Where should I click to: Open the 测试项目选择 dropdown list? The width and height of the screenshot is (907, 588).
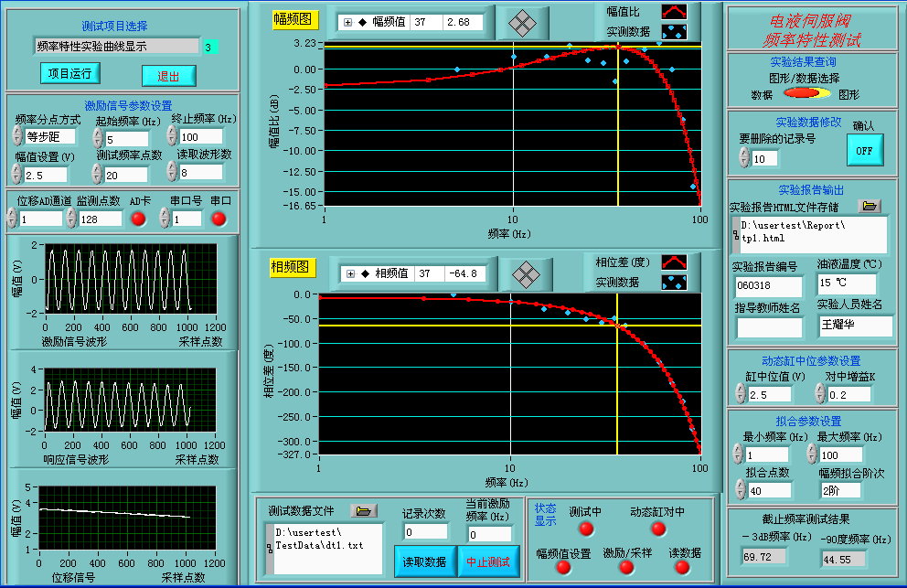[x=116, y=46]
